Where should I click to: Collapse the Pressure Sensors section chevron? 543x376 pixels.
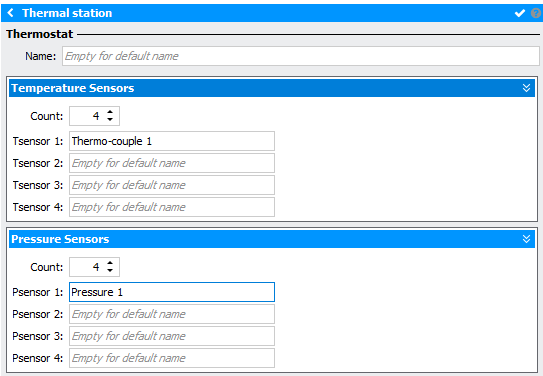pyautogui.click(x=526, y=239)
